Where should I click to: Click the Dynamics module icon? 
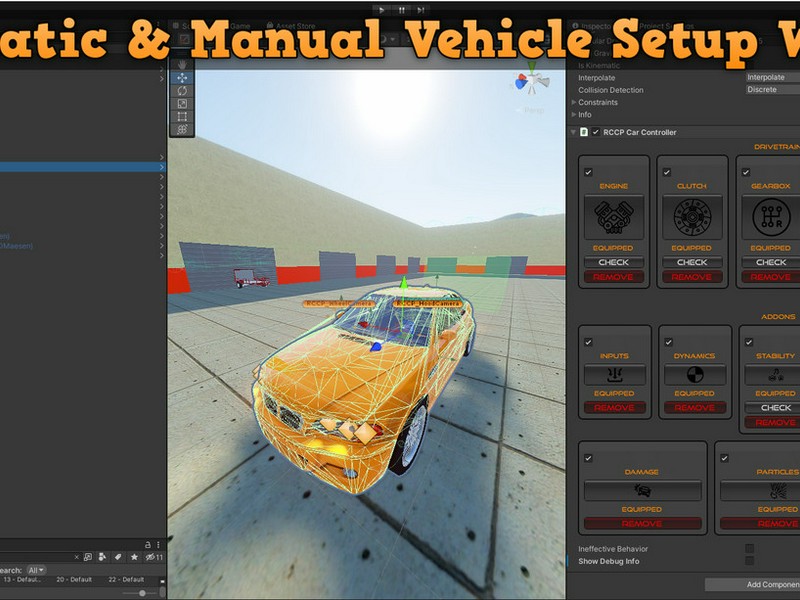694,376
